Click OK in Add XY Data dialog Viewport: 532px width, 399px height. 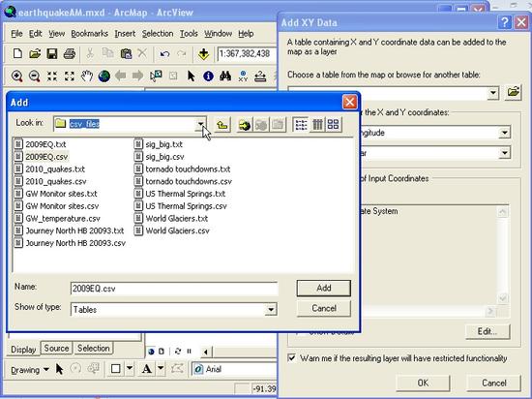[x=423, y=384]
